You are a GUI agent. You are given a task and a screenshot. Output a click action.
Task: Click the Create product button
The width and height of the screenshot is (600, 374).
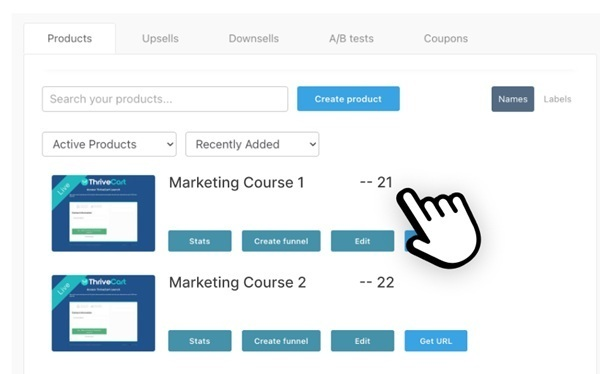348,99
